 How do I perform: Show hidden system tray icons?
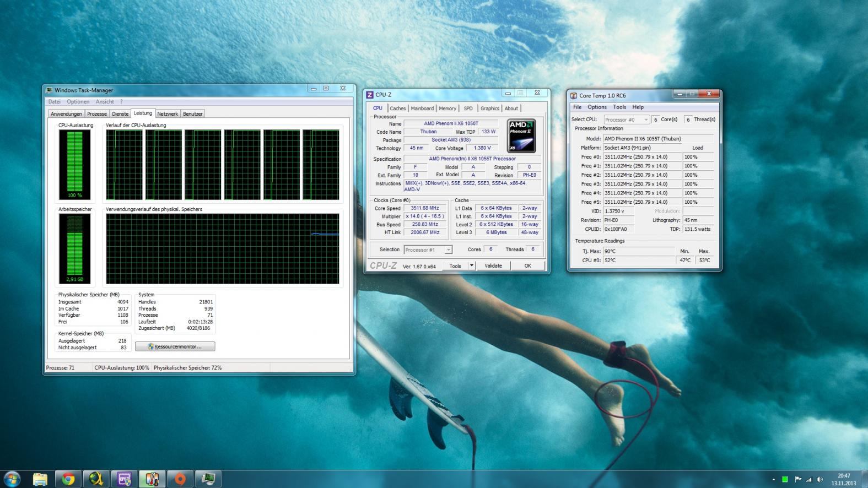pos(773,479)
